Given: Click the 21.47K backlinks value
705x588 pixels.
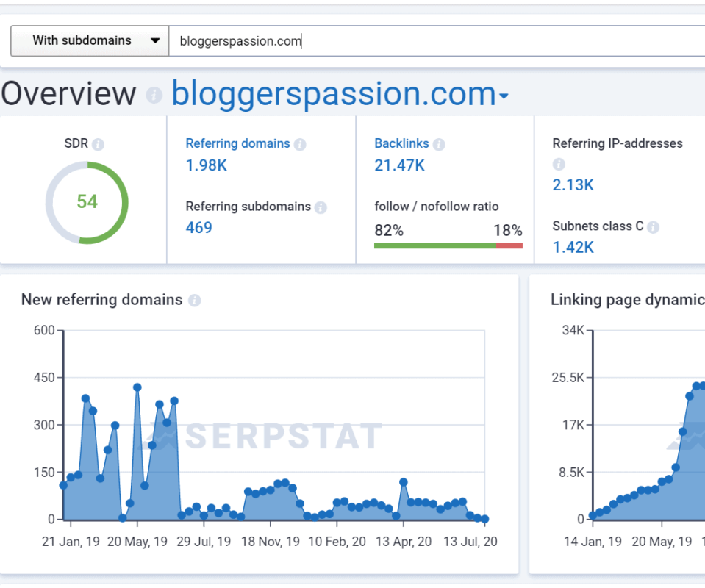Looking at the screenshot, I should click(x=399, y=165).
